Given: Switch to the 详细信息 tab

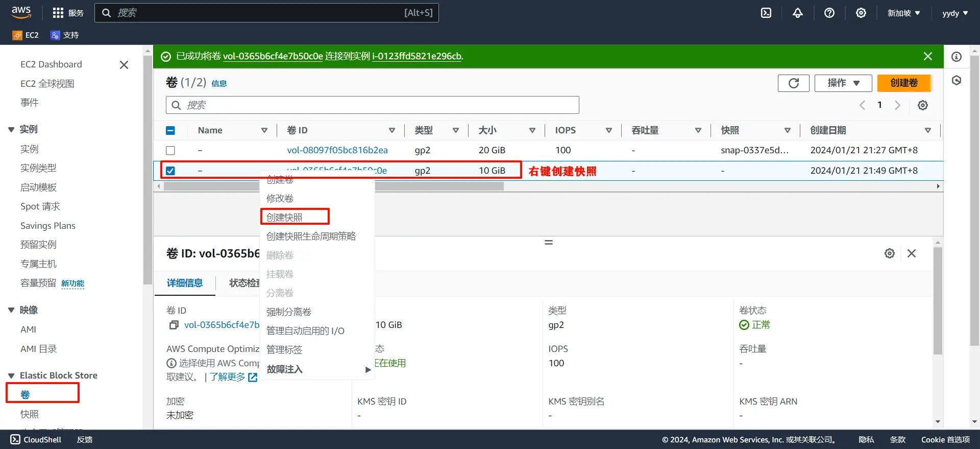Looking at the screenshot, I should pos(185,283).
